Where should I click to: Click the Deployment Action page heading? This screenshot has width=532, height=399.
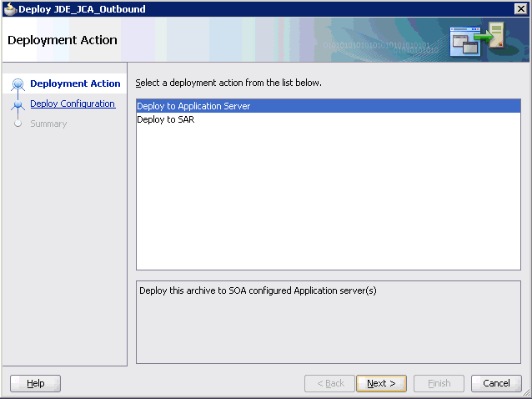pos(63,40)
